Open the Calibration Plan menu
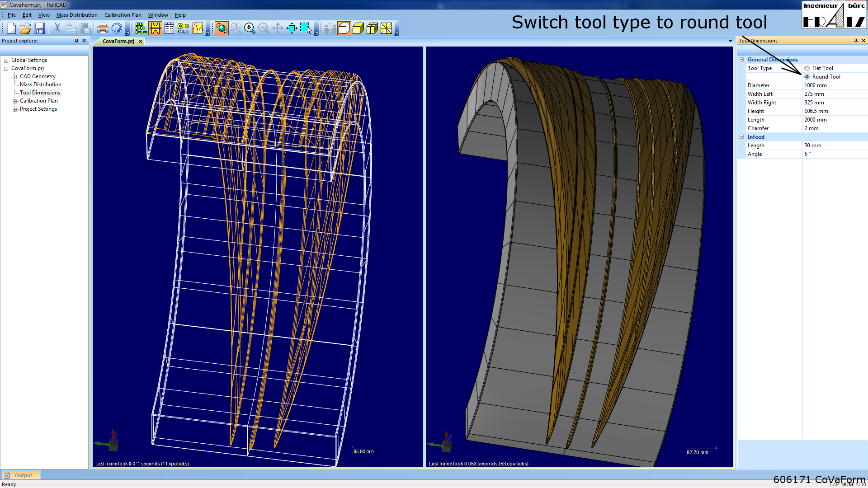The width and height of the screenshot is (868, 488). pyautogui.click(x=123, y=15)
